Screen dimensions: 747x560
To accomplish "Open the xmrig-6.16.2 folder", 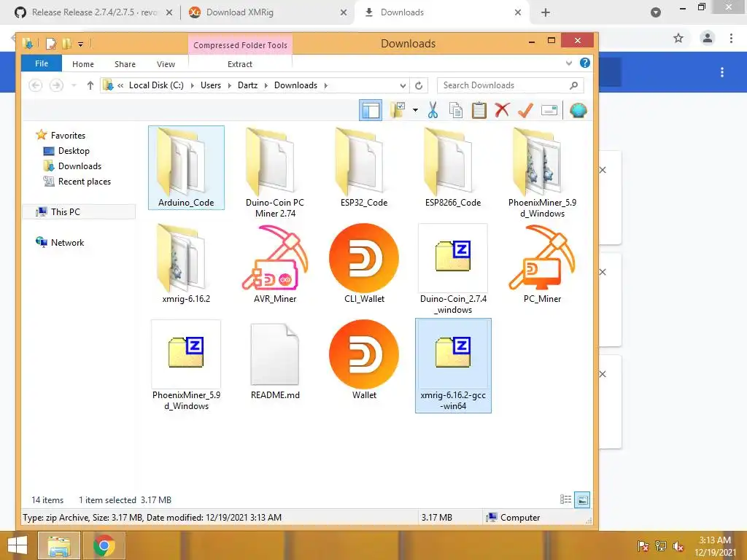I will coord(186,264).
